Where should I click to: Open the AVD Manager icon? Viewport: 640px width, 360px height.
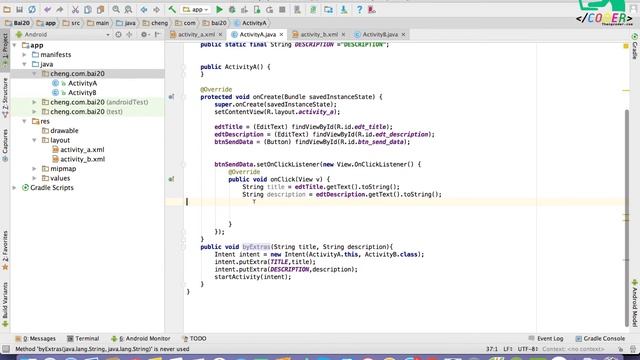[297, 9]
